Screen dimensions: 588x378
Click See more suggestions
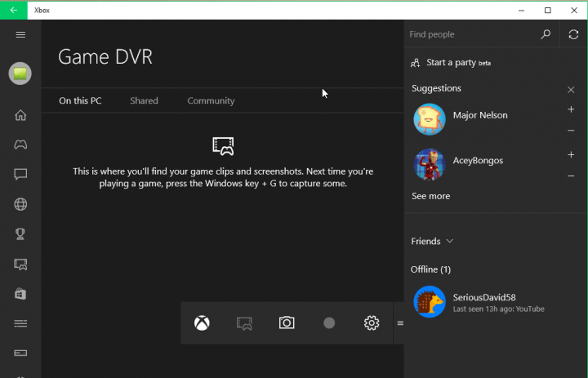(431, 196)
